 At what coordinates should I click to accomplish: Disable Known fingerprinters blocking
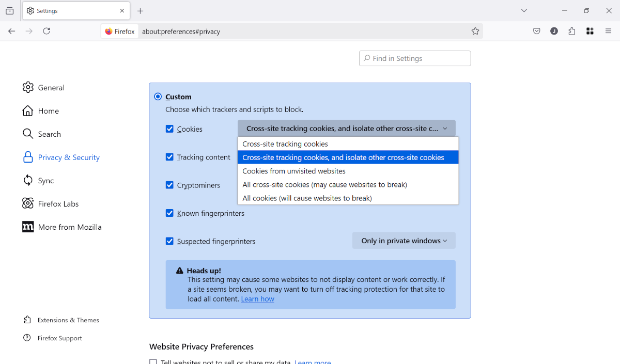169,213
